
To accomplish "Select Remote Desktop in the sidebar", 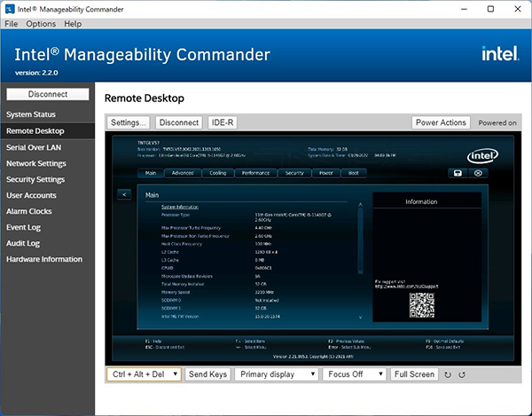I will tap(48, 131).
